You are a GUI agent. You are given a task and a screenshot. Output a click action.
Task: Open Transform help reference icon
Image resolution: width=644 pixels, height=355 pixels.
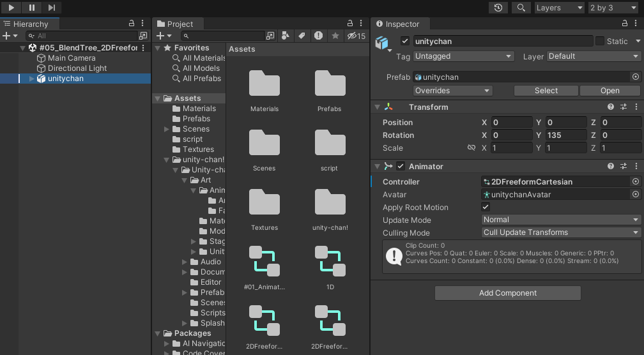click(x=611, y=107)
